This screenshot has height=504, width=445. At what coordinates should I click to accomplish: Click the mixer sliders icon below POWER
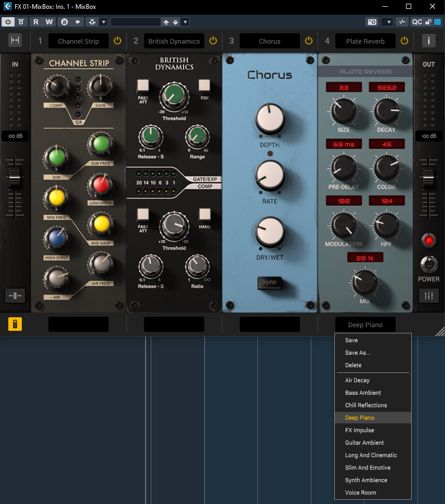(429, 295)
